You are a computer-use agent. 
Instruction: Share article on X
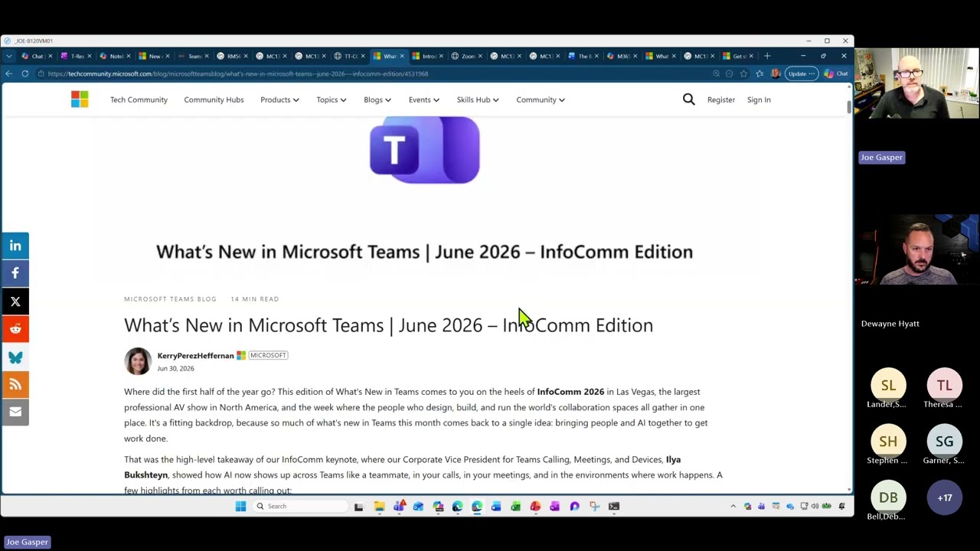15,301
